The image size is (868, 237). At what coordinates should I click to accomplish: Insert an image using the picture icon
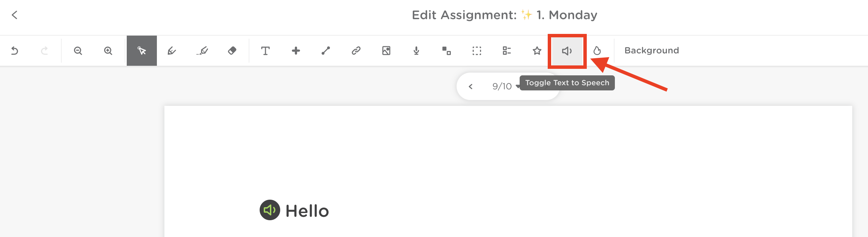click(386, 51)
